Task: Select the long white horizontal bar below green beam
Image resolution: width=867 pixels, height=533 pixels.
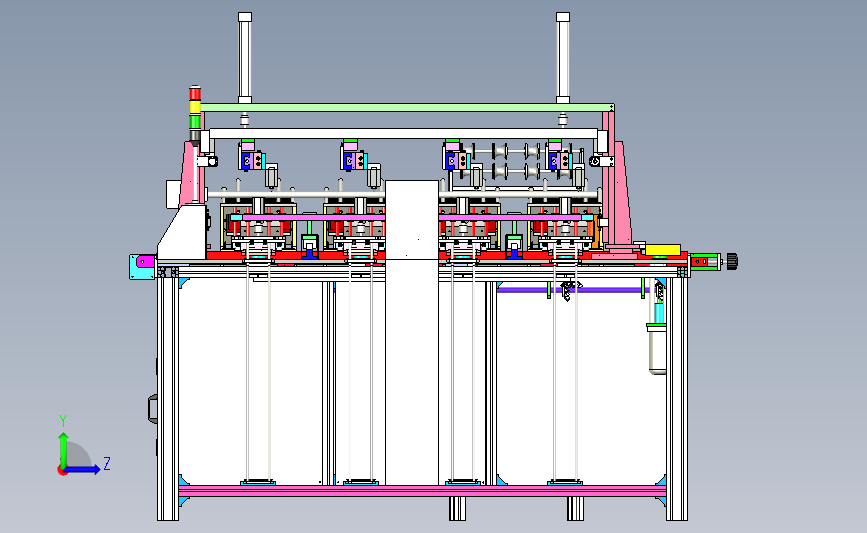Action: (x=404, y=134)
